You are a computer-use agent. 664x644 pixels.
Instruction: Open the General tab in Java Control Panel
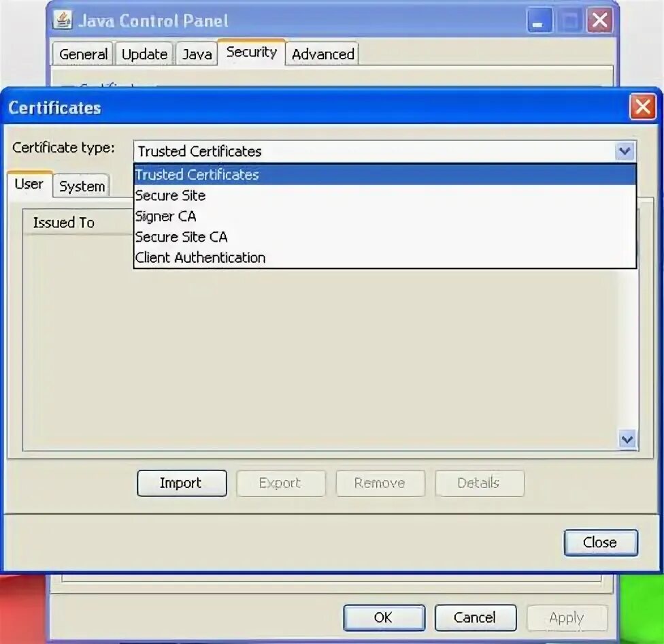click(83, 54)
